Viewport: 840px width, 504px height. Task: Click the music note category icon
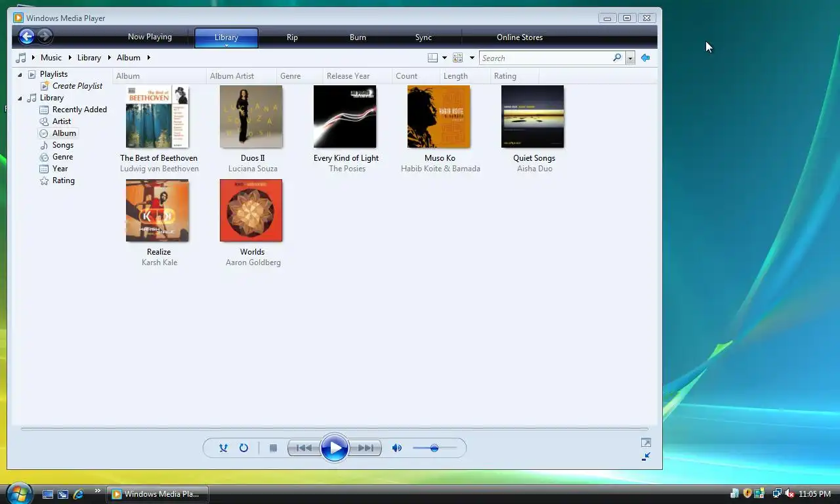coord(21,58)
